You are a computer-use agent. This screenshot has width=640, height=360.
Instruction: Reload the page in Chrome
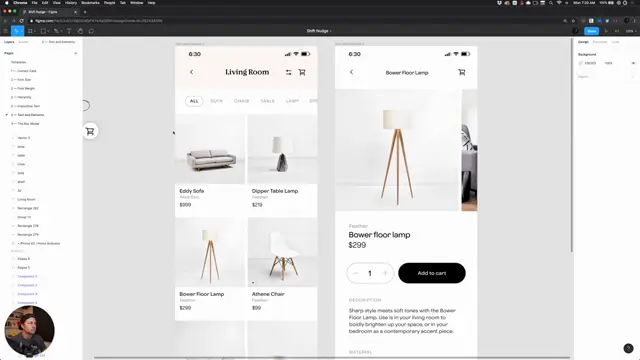point(21,21)
